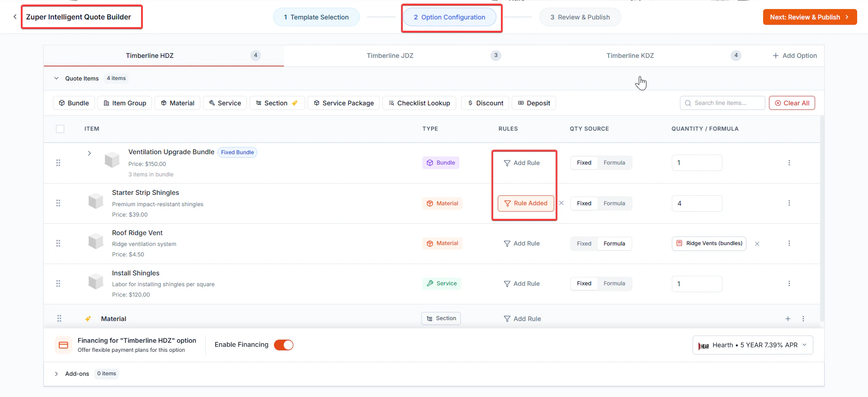The image size is (868, 397).
Task: Open row menu for Ventilation Upgrade Bundle
Action: point(789,163)
